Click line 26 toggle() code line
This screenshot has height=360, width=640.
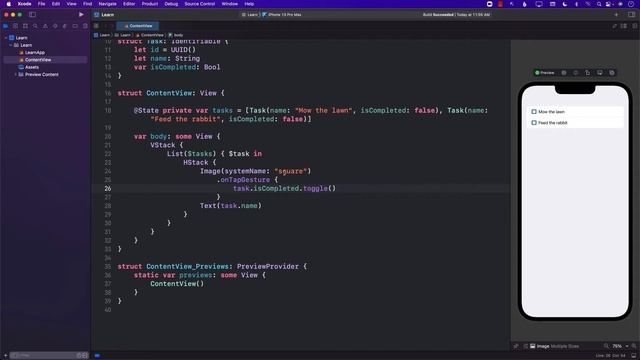coord(284,188)
